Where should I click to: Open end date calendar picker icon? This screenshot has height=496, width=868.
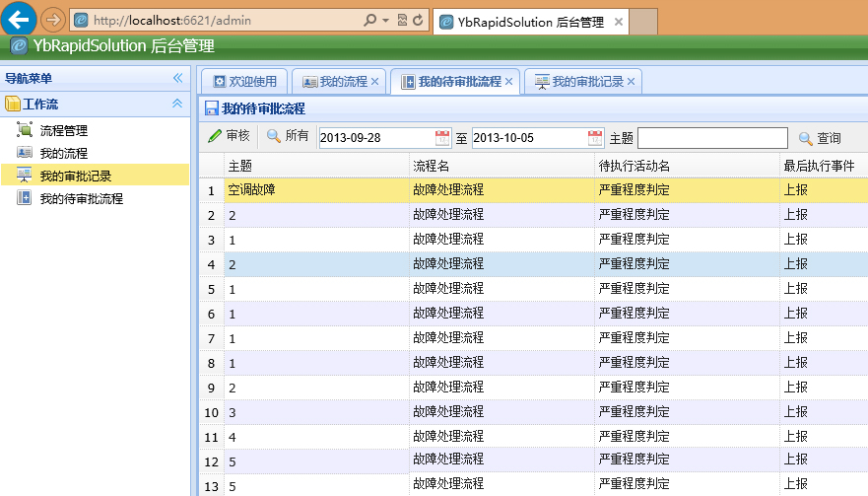pos(595,138)
